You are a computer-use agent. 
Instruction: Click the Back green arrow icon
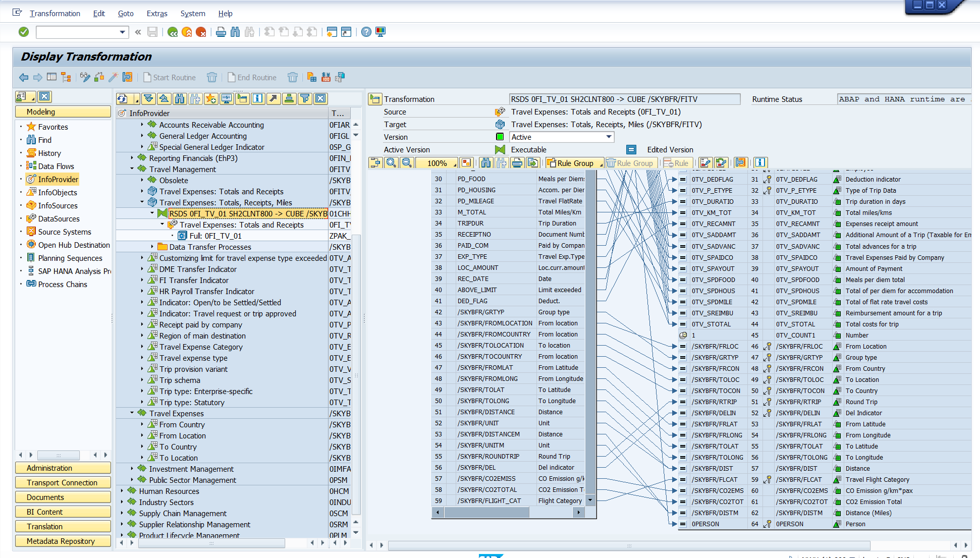click(x=173, y=32)
